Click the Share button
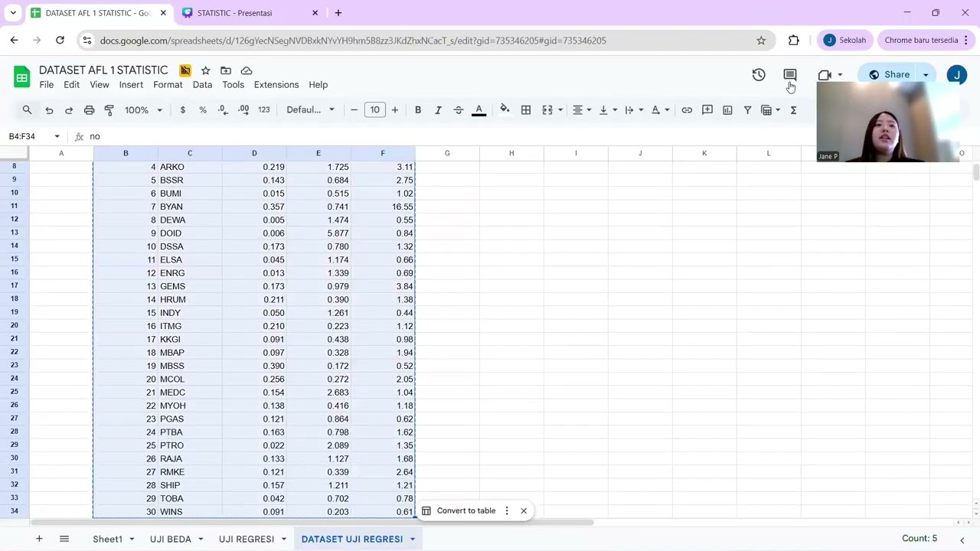980x551 pixels. click(890, 75)
